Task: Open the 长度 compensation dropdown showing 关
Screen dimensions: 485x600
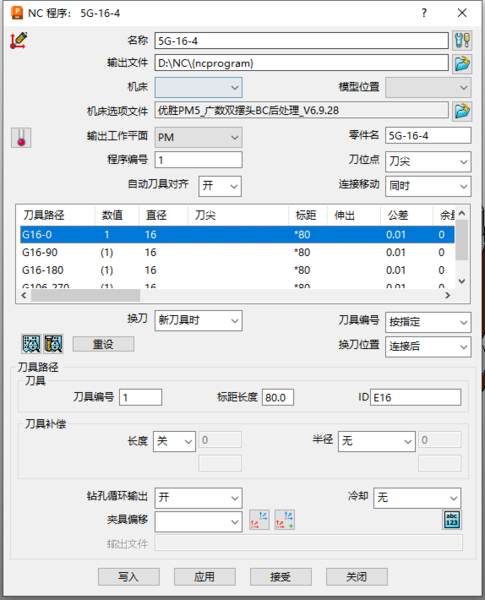Action: (x=174, y=442)
